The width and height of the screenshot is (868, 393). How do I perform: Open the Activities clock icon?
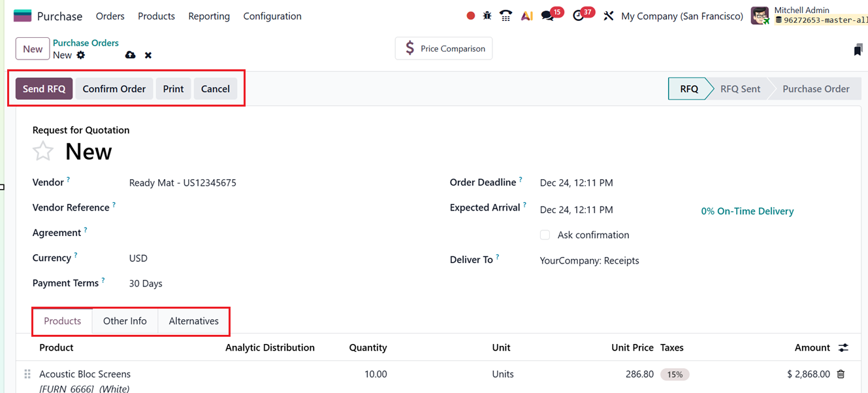(579, 15)
